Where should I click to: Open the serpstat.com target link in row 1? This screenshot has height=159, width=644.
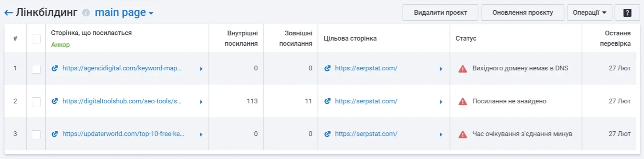366,68
